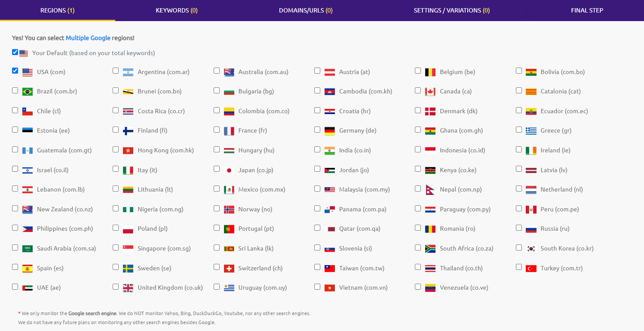
Task: Click the Venezuela flag icon
Action: 430,288
